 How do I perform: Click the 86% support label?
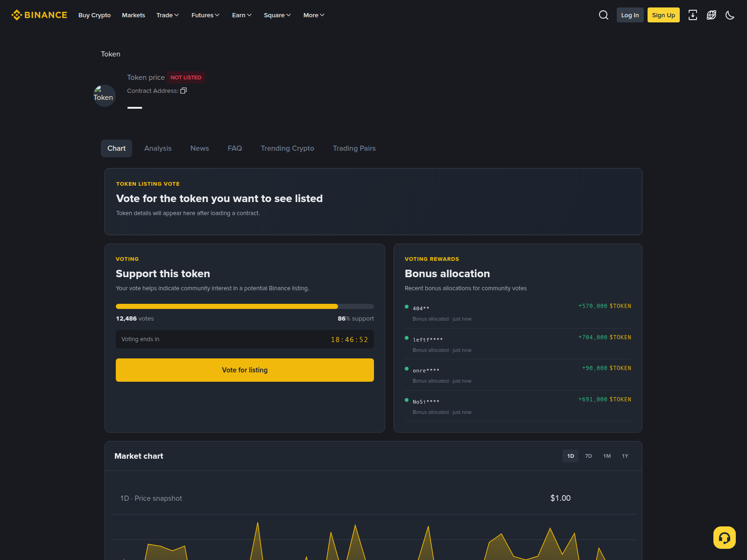(356, 319)
